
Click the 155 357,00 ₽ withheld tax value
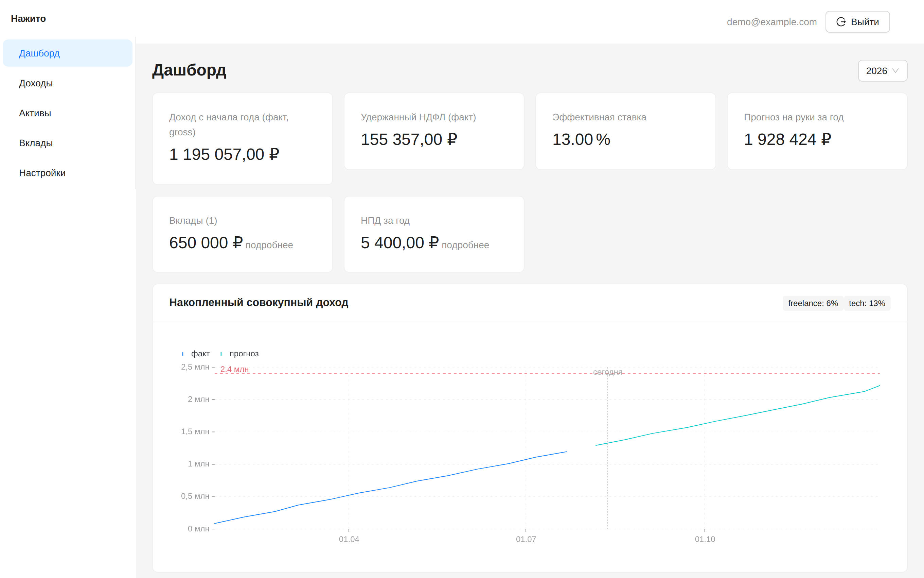pos(409,139)
